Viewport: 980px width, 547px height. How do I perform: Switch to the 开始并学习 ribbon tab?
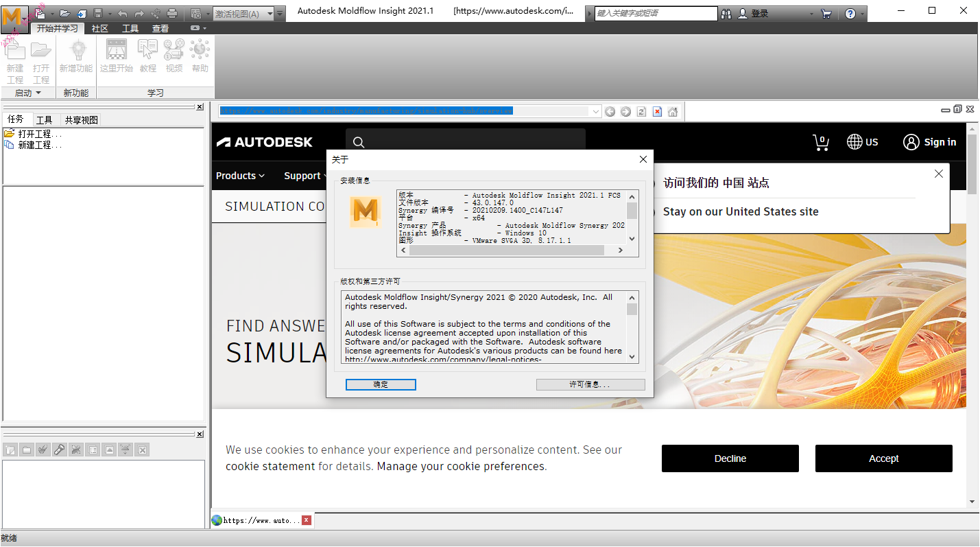58,28
